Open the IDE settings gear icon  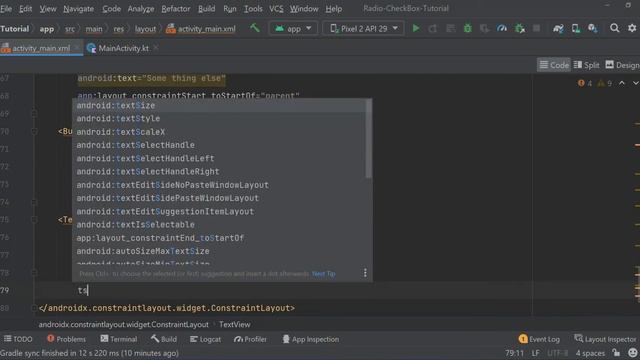point(632,28)
